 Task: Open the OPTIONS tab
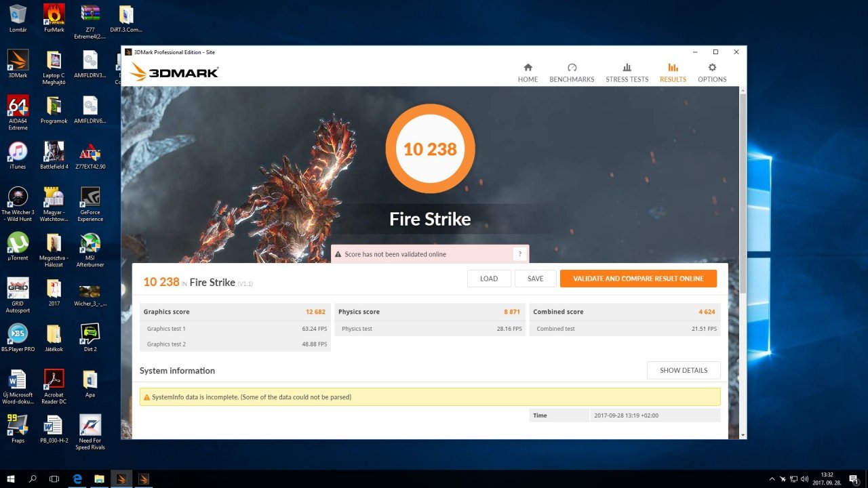712,73
